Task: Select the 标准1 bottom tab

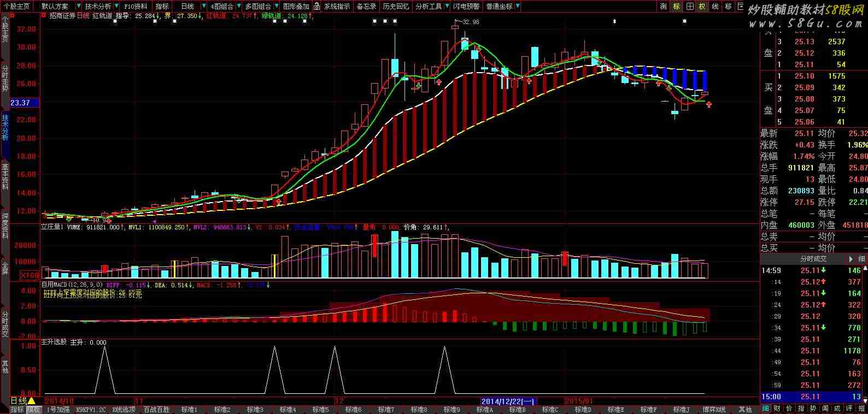Action: 189,409
